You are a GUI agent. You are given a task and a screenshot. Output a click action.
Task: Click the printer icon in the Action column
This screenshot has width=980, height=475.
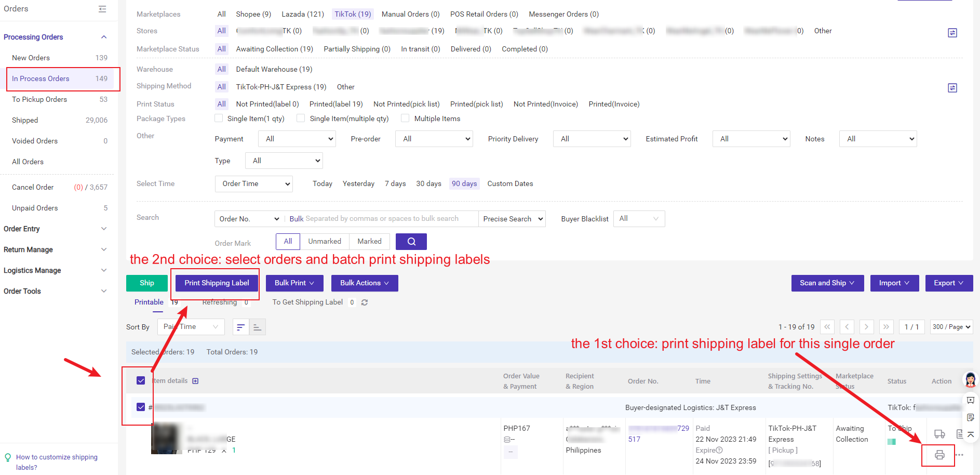(x=939, y=455)
